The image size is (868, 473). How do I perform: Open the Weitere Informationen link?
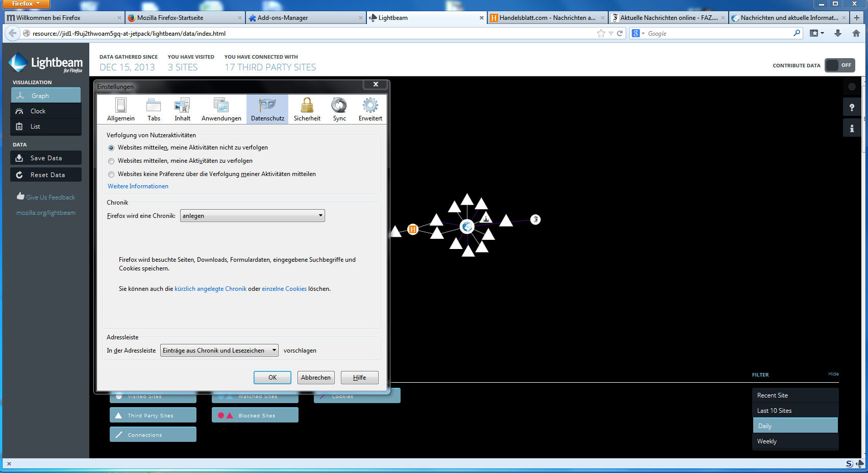[x=138, y=186]
